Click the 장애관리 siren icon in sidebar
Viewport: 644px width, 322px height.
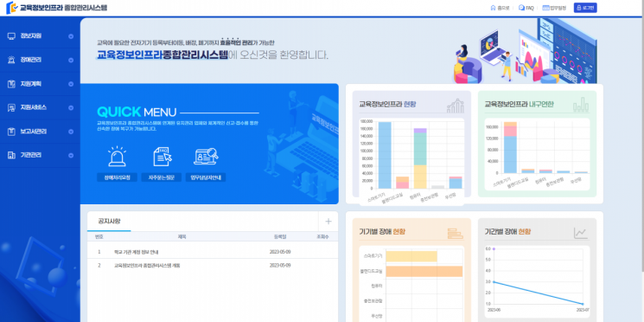click(11, 60)
